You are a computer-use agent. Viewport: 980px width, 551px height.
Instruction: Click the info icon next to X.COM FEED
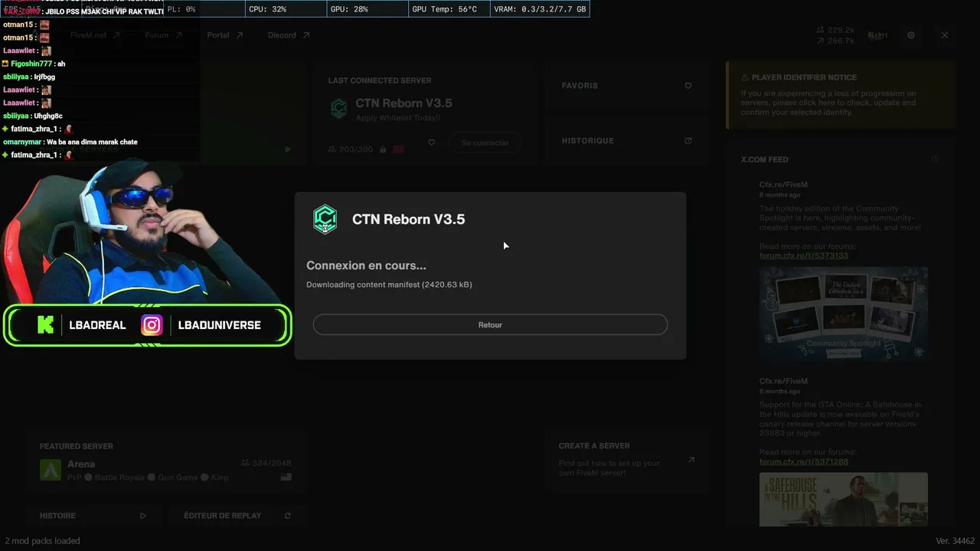935,159
